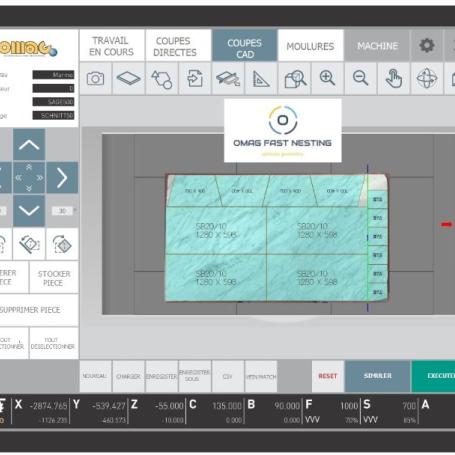Click the CHARGER button
The image size is (455, 455).
click(x=129, y=376)
